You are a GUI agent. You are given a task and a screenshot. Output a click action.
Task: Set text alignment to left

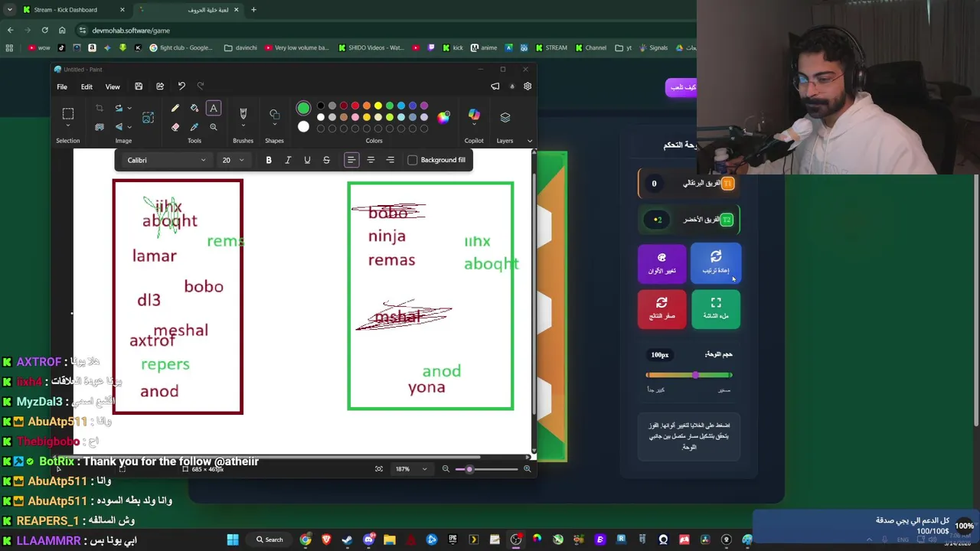351,160
